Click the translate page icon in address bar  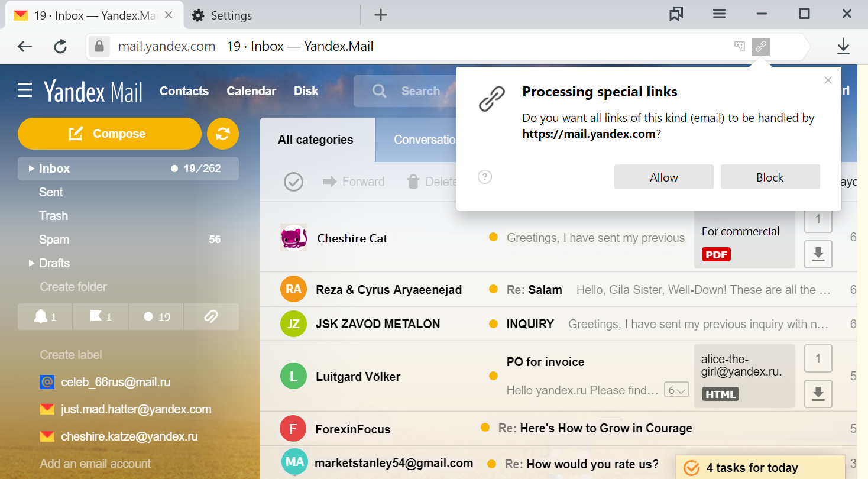click(739, 47)
